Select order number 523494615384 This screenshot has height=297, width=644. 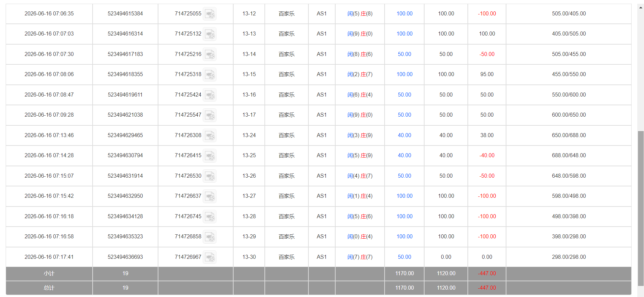[125, 14]
